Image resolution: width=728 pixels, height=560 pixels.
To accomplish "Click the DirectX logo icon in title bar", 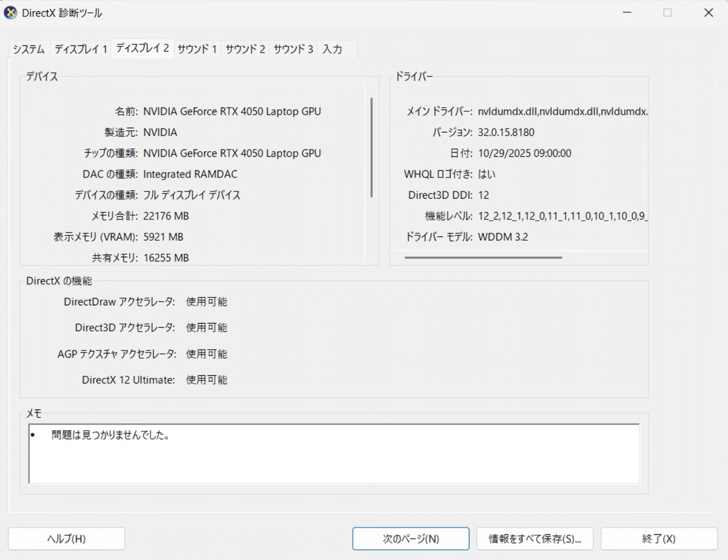I will [10, 13].
